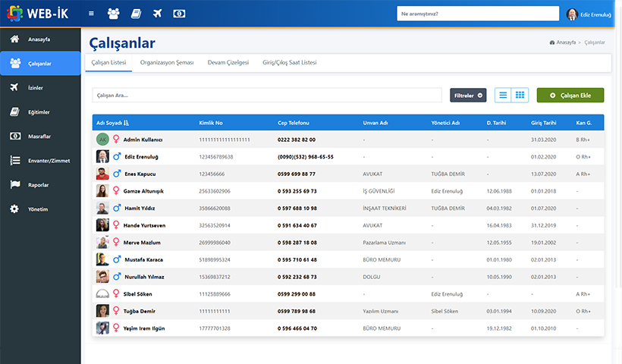Switch to list view

pos(503,95)
